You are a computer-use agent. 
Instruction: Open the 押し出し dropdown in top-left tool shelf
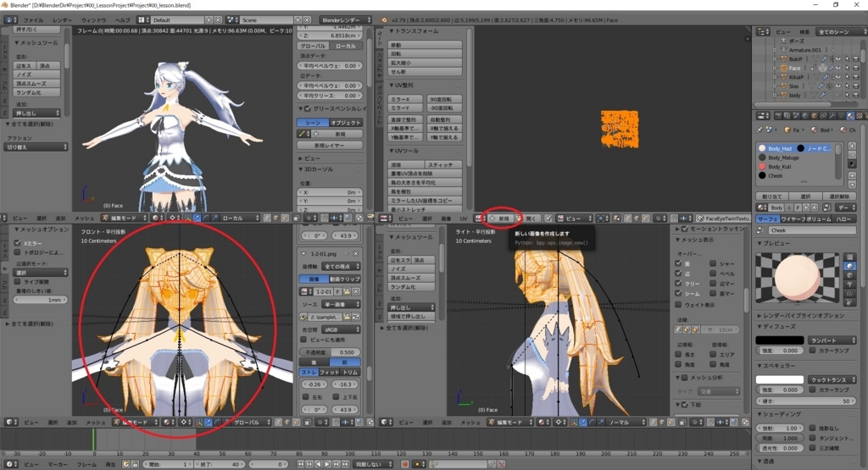click(x=36, y=113)
